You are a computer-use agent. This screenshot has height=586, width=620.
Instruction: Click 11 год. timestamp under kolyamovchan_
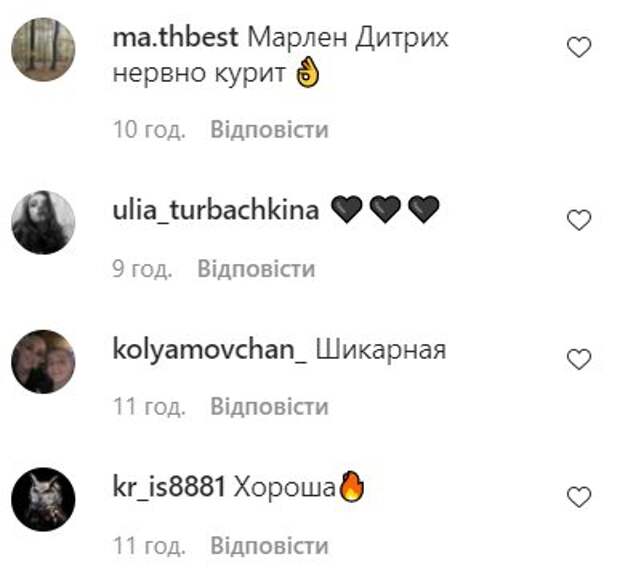[149, 407]
